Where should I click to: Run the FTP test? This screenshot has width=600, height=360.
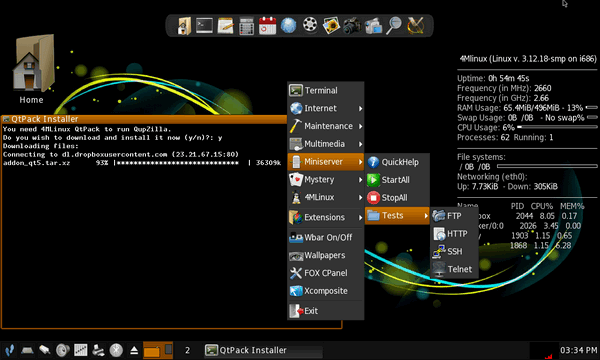click(x=454, y=216)
